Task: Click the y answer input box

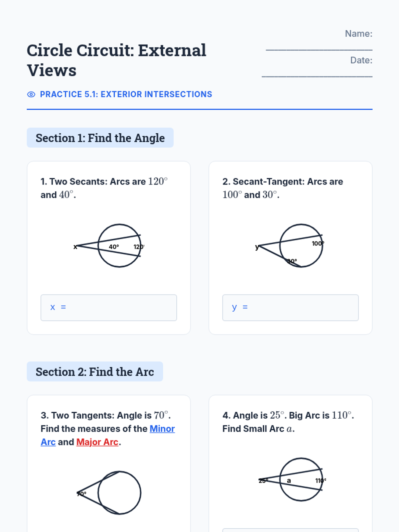Action: tap(290, 308)
